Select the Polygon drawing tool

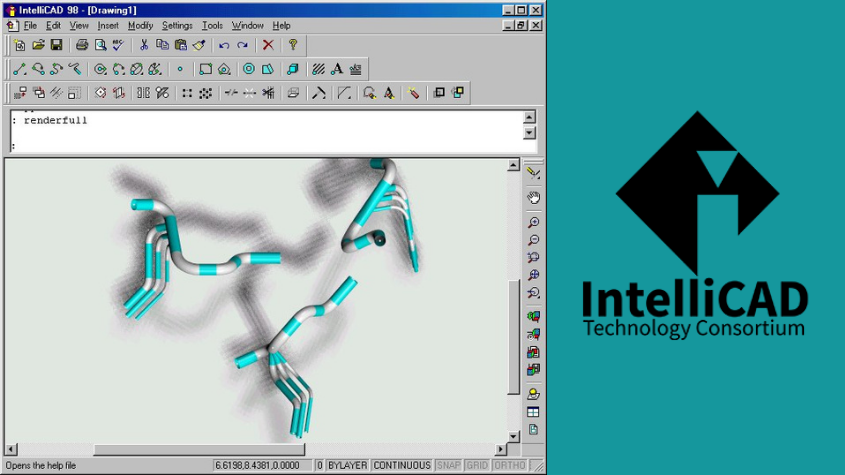[224, 69]
